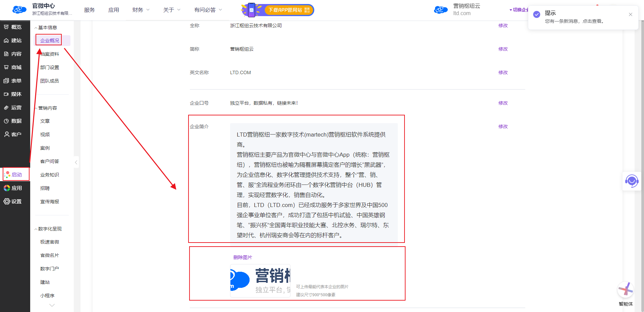Go to 建站 in the dark sidebar
Screen dimensions: 644x312
coord(13,40)
